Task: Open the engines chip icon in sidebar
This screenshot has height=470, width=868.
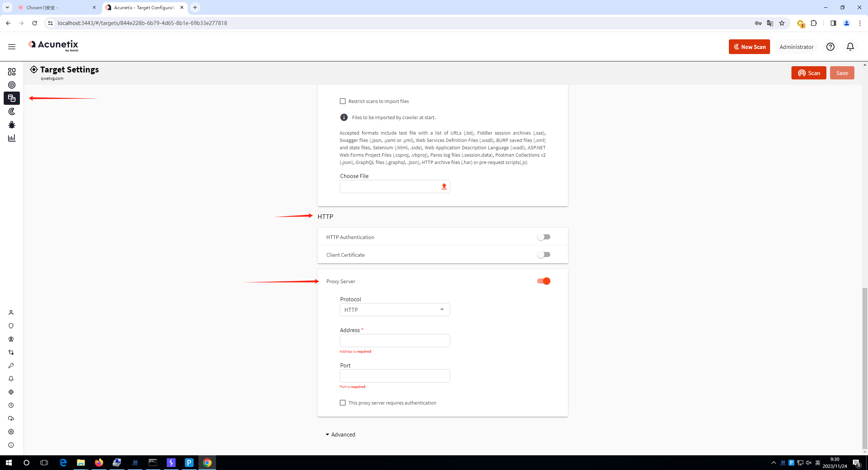Action: point(11,392)
